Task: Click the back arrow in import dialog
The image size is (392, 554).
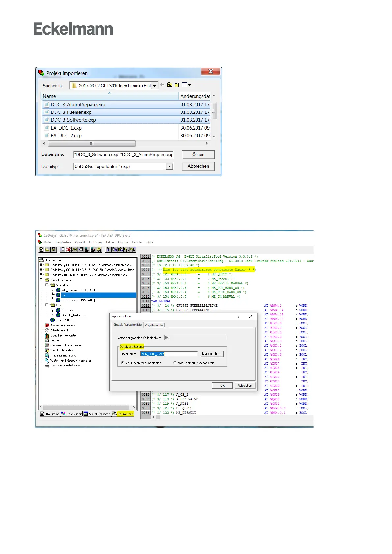Action: [162, 85]
